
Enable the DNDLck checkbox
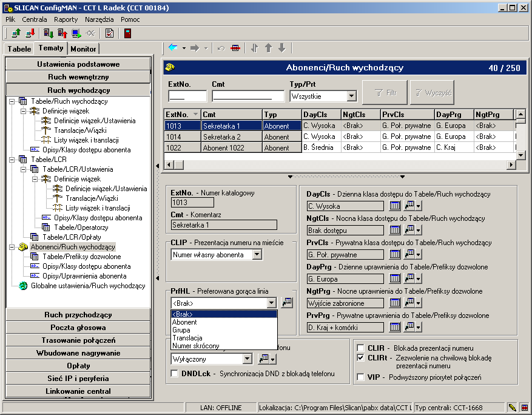click(x=174, y=373)
